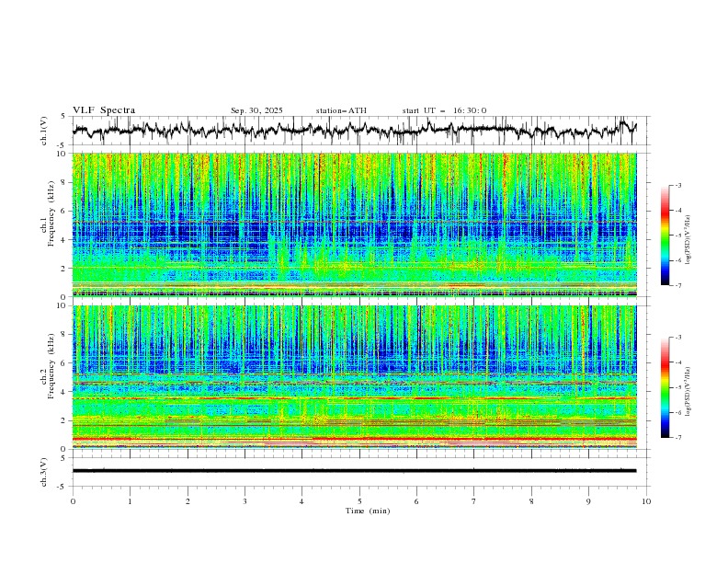Click time axis tick label "0"
Viewport: 728px width, 563px height.
click(73, 501)
